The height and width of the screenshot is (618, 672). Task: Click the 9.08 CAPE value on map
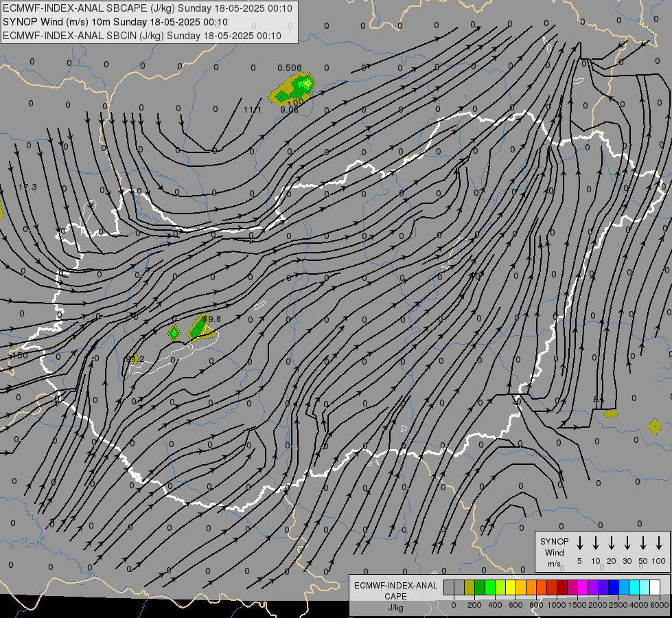[289, 109]
